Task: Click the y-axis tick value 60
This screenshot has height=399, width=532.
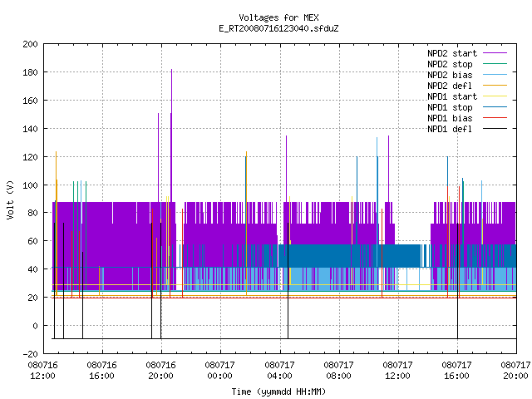Action: pos(33,241)
